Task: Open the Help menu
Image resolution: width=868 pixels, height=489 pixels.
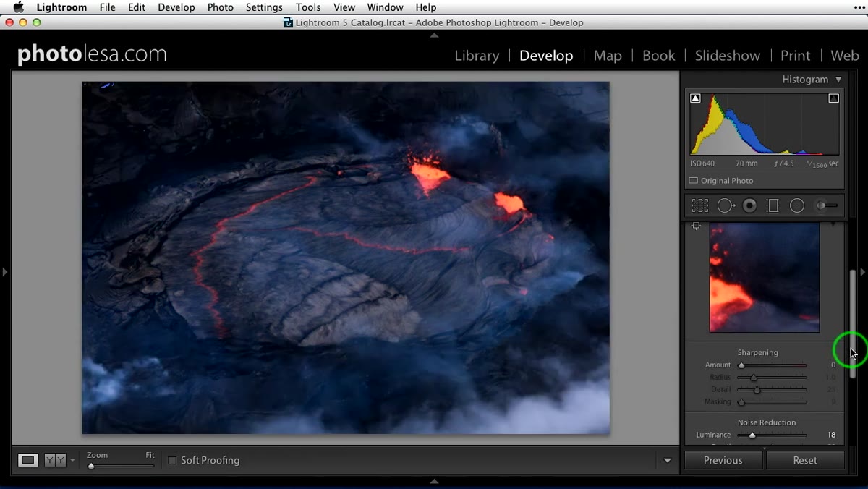Action: click(x=426, y=7)
